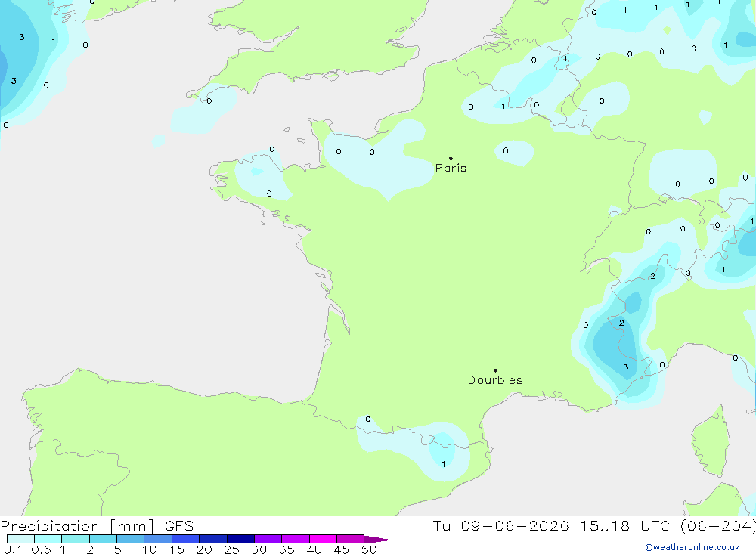Pick the 0.1–0.5 mm lightest cyan legend swatch

pos(20,539)
